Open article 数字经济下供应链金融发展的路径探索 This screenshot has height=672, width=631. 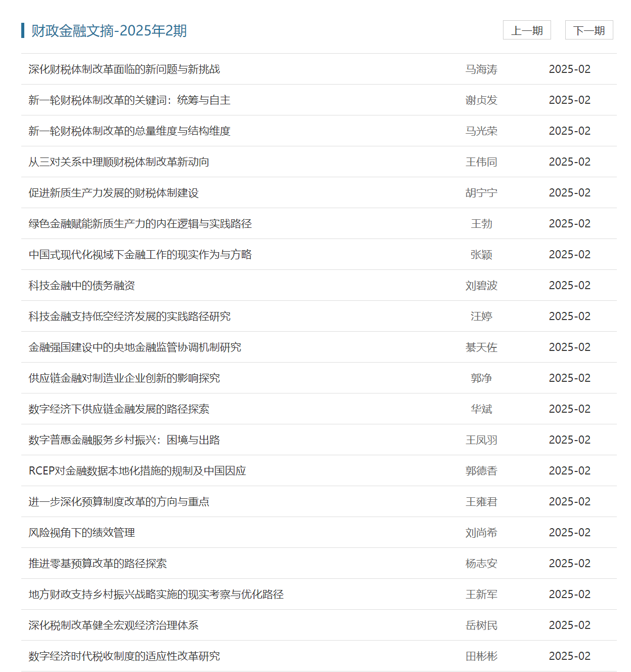tap(118, 409)
